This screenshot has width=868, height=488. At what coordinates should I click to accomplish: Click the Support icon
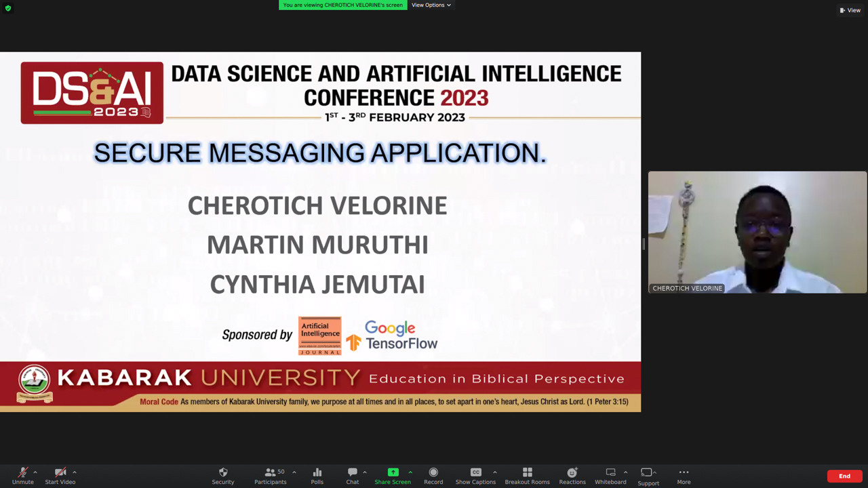point(646,472)
